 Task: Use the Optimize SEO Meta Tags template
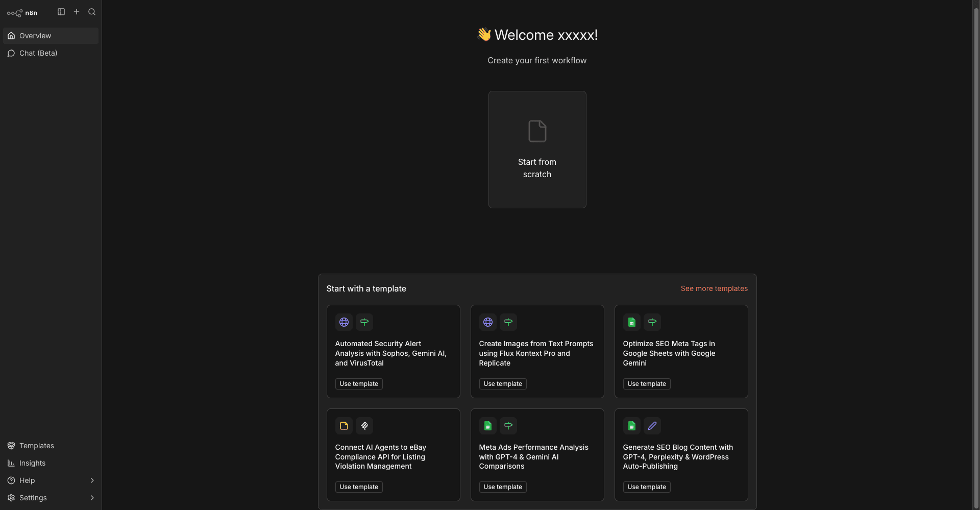[646, 384]
